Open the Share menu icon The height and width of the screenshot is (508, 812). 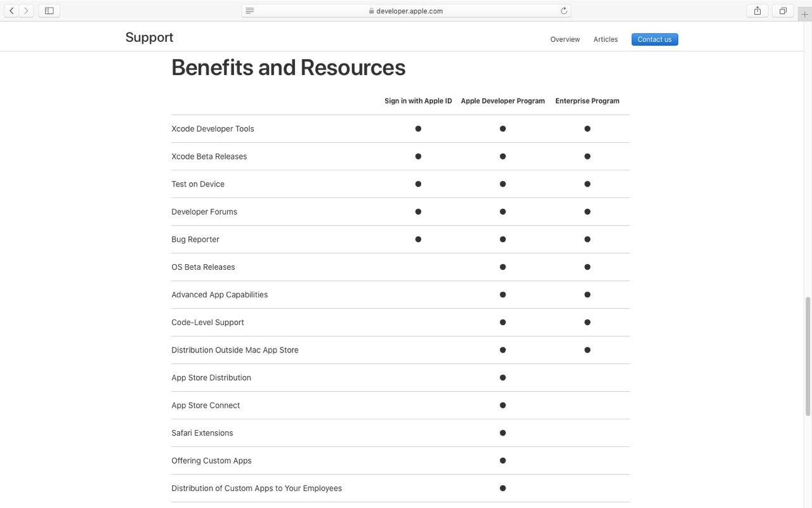(757, 11)
